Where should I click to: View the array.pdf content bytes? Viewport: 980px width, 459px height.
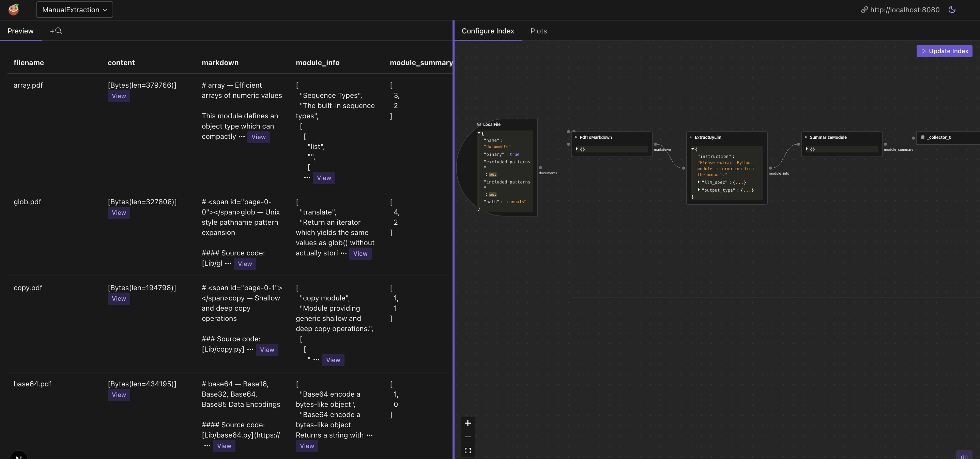coord(119,96)
